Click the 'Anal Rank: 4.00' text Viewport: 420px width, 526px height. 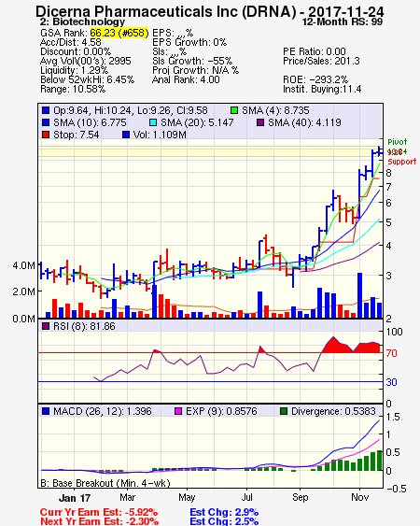pos(186,79)
